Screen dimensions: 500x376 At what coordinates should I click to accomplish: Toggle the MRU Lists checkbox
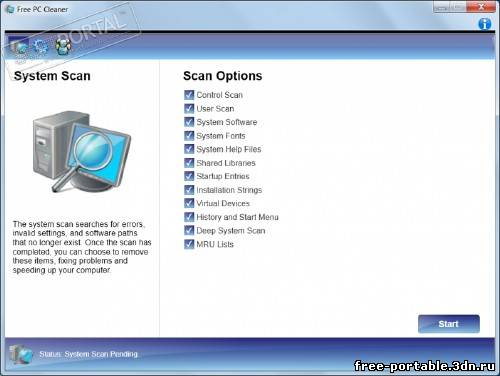tap(189, 244)
